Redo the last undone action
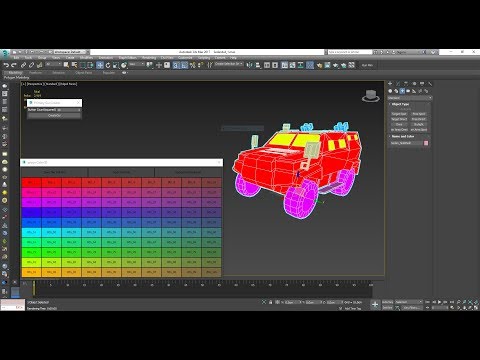 click(14, 65)
